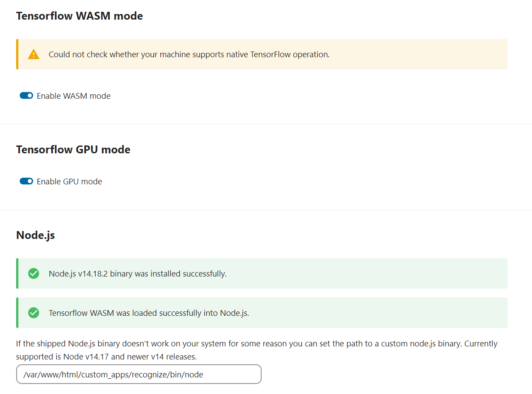Click the Tensorflow WASM mode heading
The image size is (532, 394).
pyautogui.click(x=79, y=16)
